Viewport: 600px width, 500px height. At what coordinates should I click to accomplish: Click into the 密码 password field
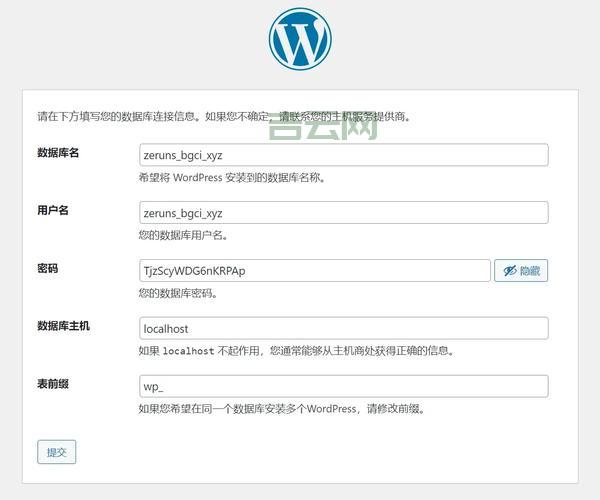(314, 271)
